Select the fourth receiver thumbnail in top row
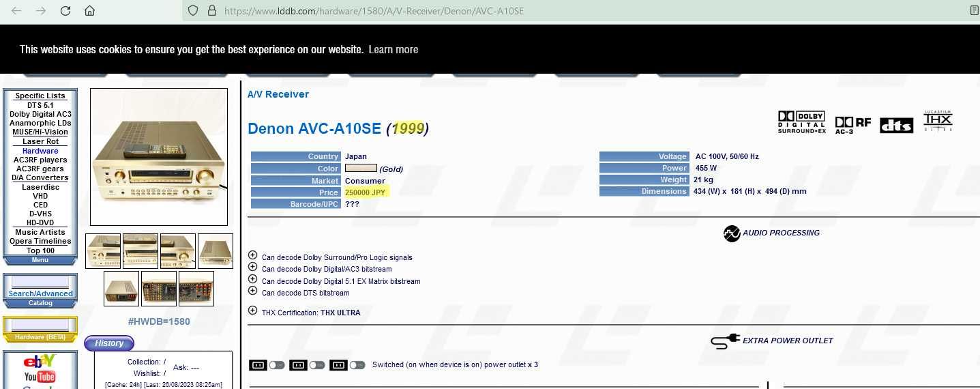The height and width of the screenshot is (389, 980). 216,251
